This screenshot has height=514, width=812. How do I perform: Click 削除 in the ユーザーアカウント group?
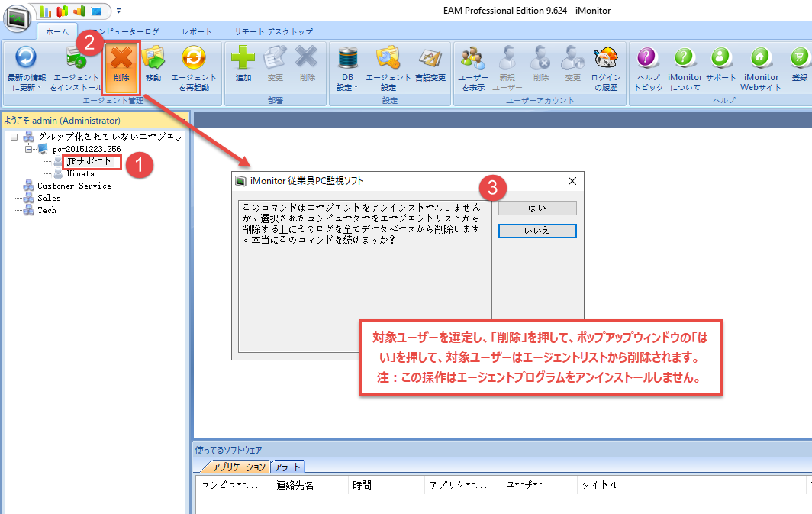click(540, 64)
